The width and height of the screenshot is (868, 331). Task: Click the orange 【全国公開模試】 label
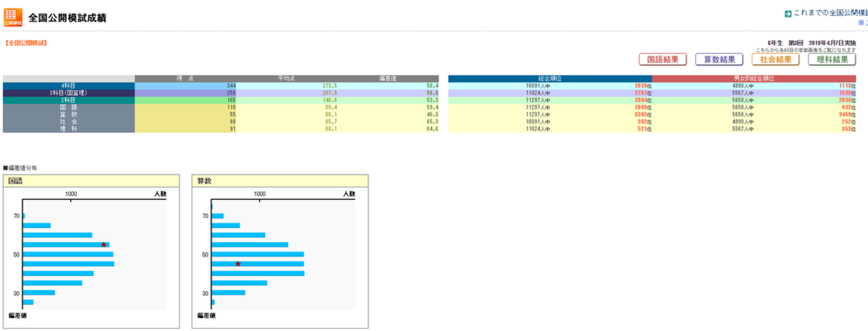pyautogui.click(x=25, y=42)
